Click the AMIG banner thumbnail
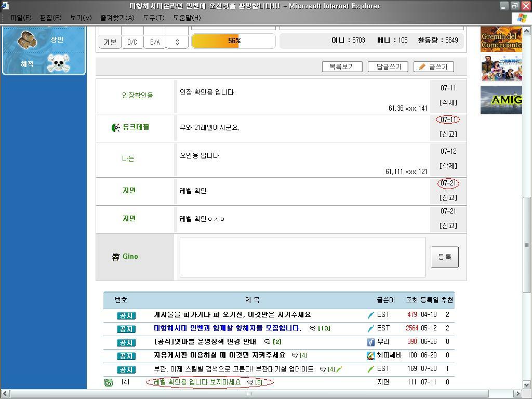The image size is (532, 399). click(x=500, y=100)
